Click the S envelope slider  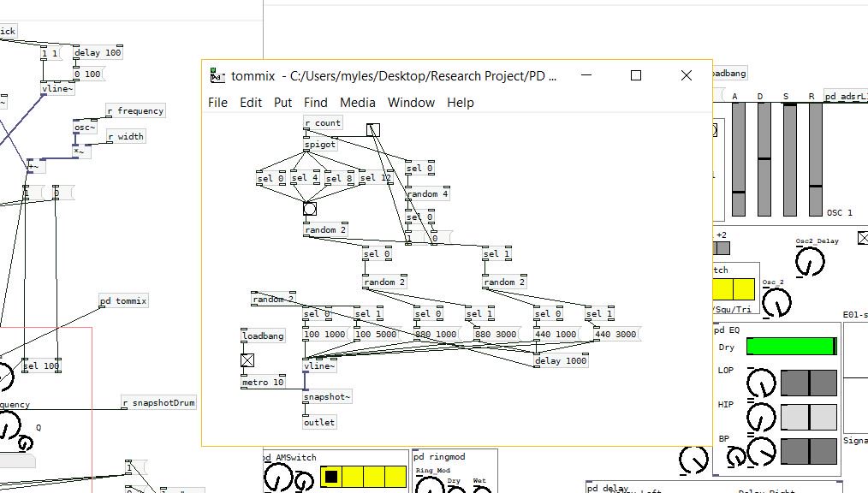[790, 159]
